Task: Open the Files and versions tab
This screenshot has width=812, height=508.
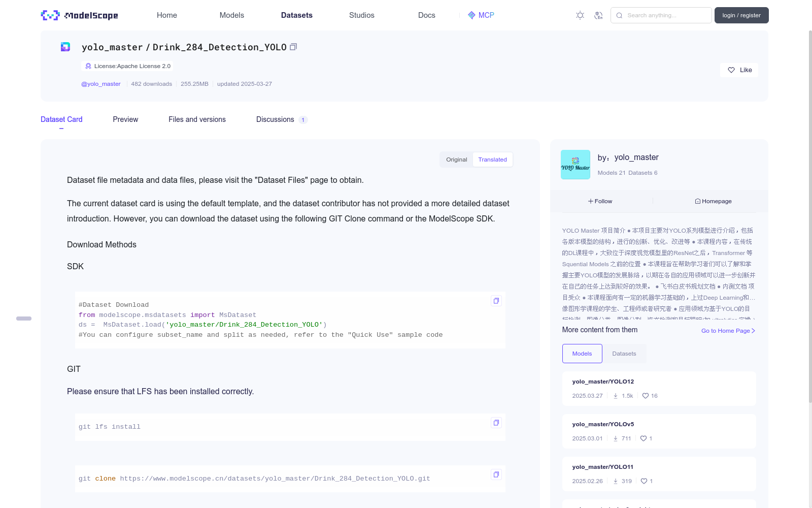Action: [197, 119]
